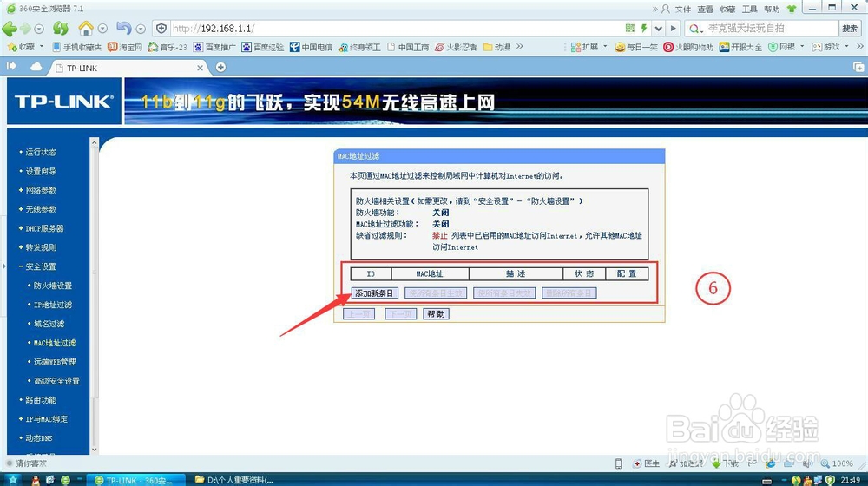
Task: Open the 百度推广 bookmark
Action: 214,47
